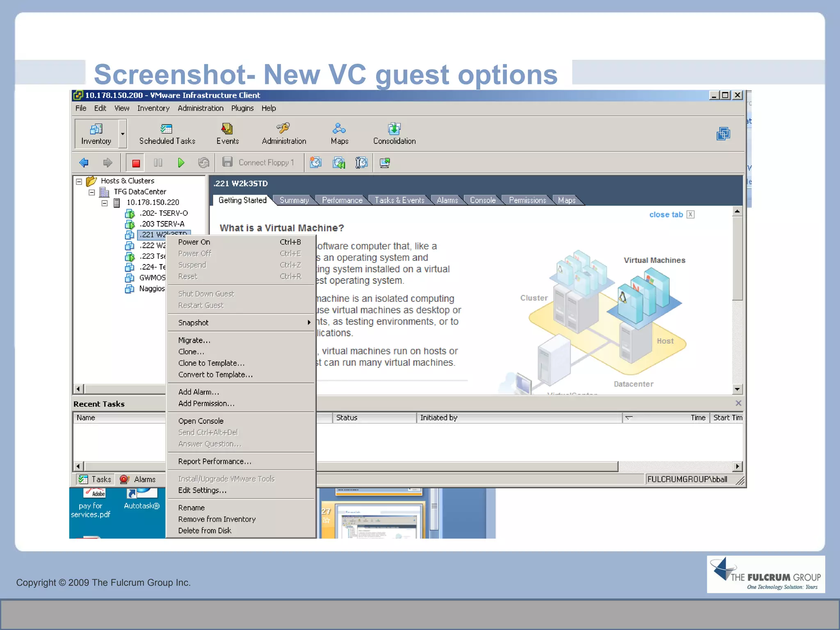Open pay for services.pdf desktop icon
The image size is (840, 630).
click(91, 503)
